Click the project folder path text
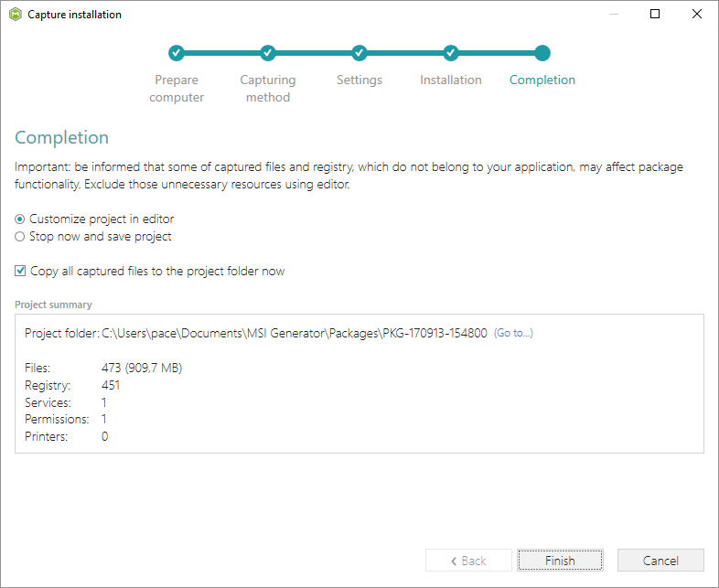This screenshot has height=588, width=719. tap(295, 333)
